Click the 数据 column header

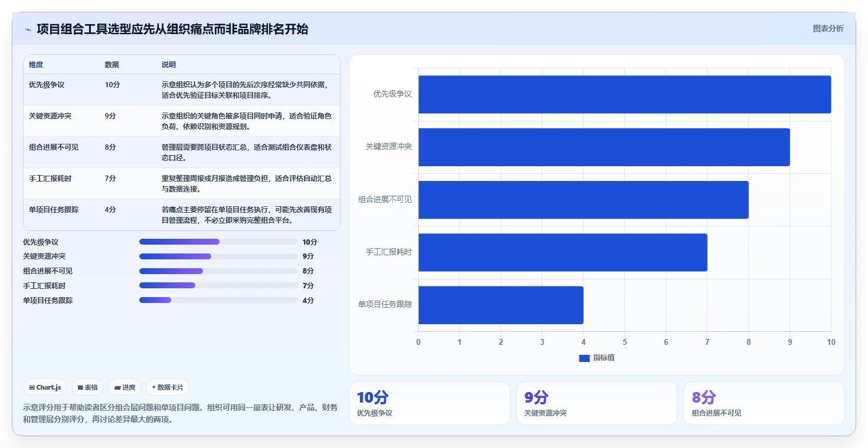click(x=112, y=65)
